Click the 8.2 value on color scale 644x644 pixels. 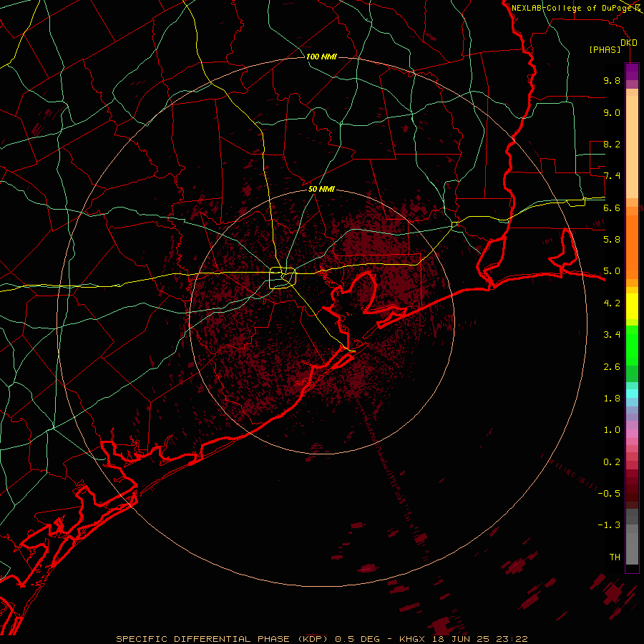612,144
